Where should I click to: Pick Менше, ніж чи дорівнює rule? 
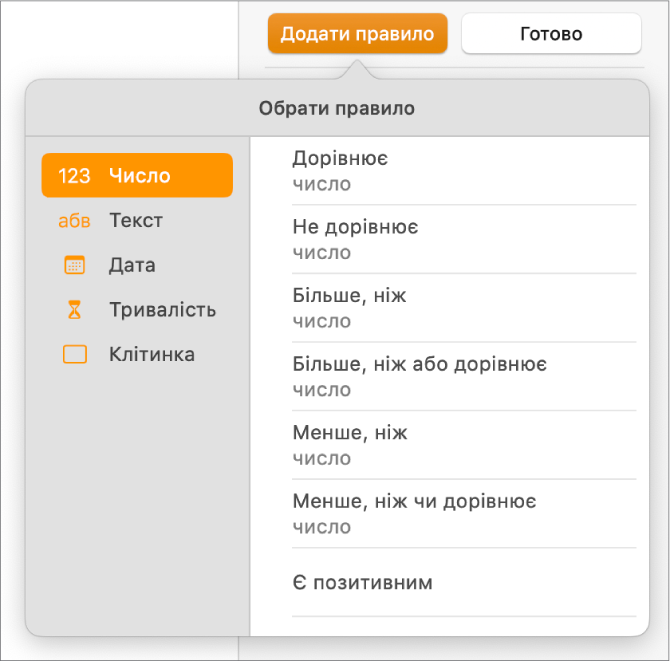click(x=464, y=514)
